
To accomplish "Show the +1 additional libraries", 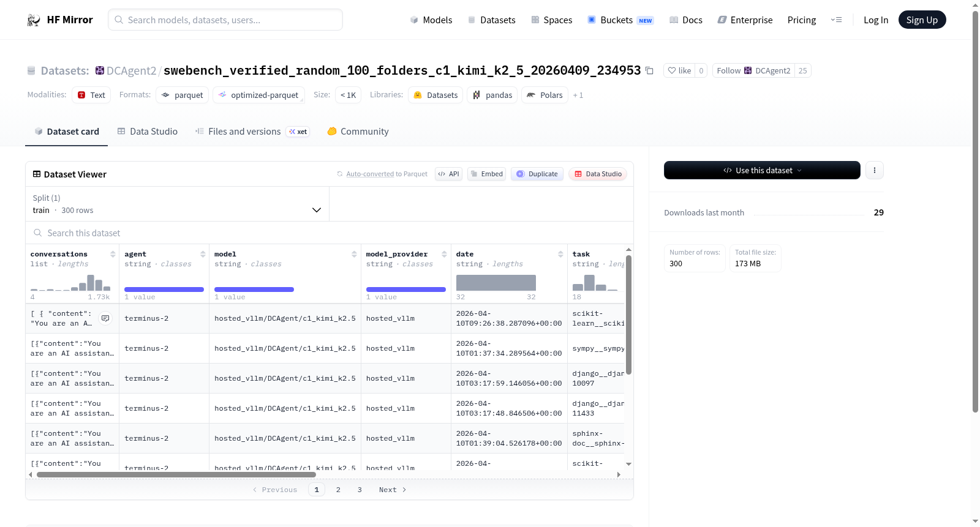I will pos(578,95).
